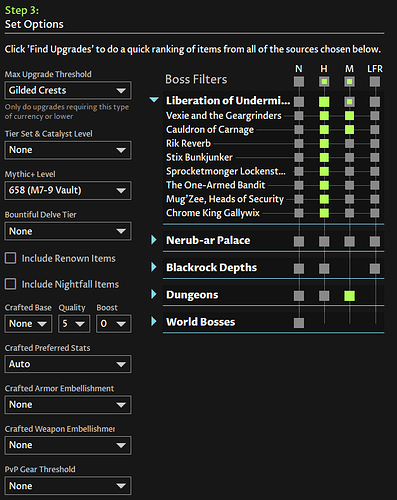397x500 pixels.
Task: Check the Include Nightfall Items box
Action: pyautogui.click(x=10, y=284)
